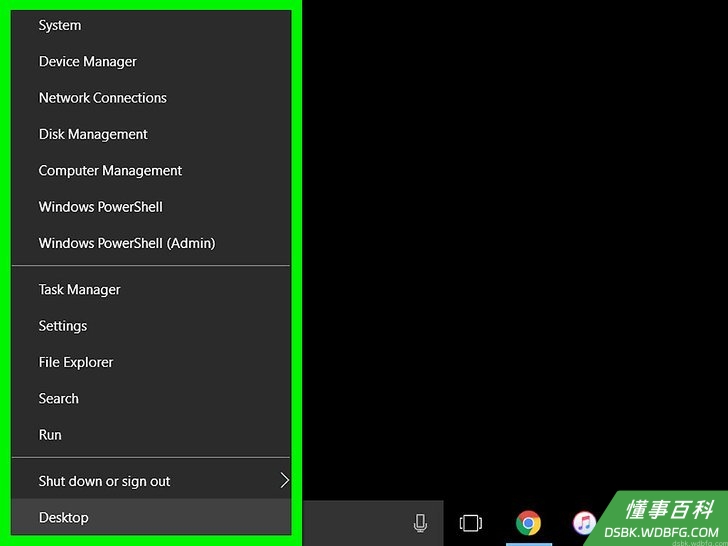
Task: Select Network Connections entry
Action: [x=151, y=98]
